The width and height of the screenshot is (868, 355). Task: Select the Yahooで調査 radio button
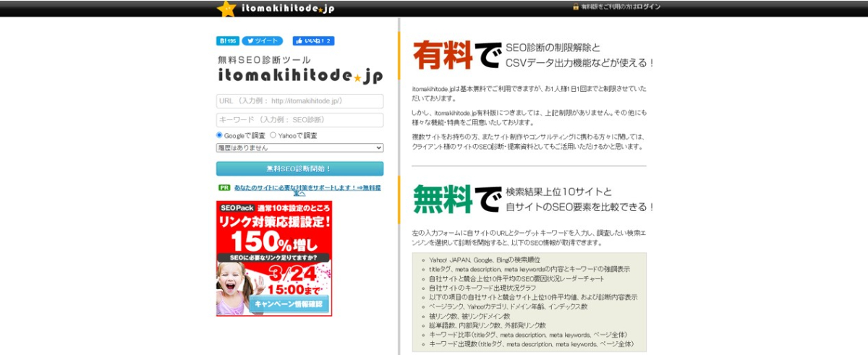273,135
